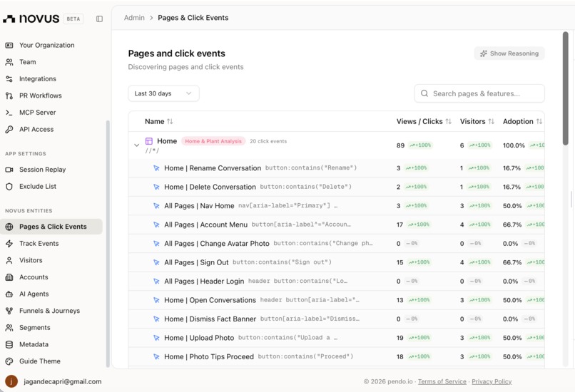Click cursor icon for Upload Photo row
575x392 pixels.
[156, 338]
